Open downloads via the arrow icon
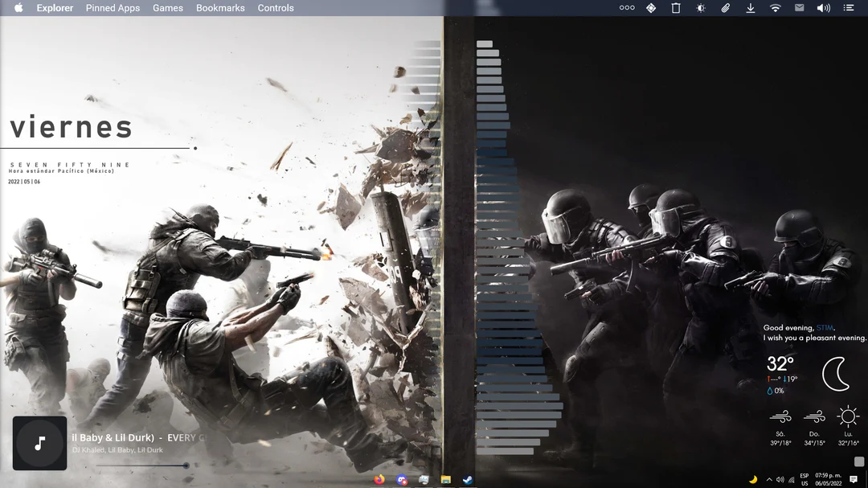This screenshot has width=868, height=488. 750,8
